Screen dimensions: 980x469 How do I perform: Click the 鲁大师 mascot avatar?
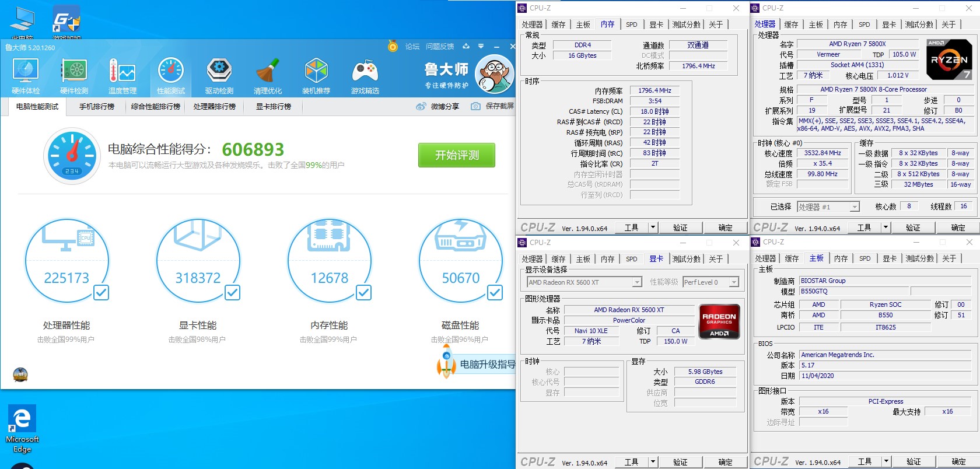(494, 74)
